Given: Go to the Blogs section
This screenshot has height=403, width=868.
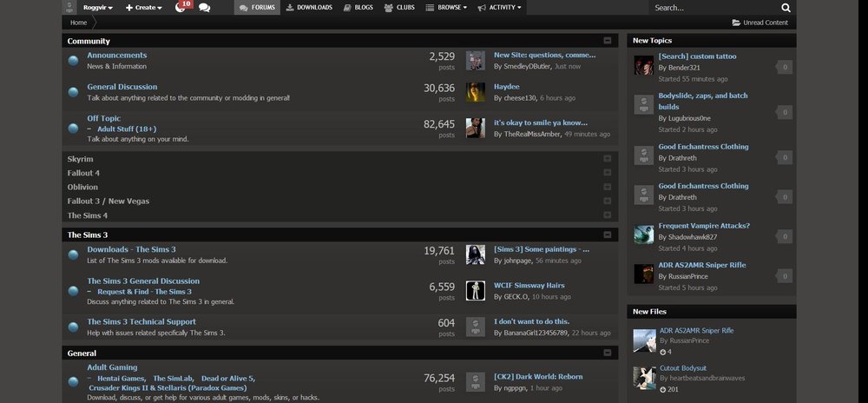Looking at the screenshot, I should pos(358,7).
